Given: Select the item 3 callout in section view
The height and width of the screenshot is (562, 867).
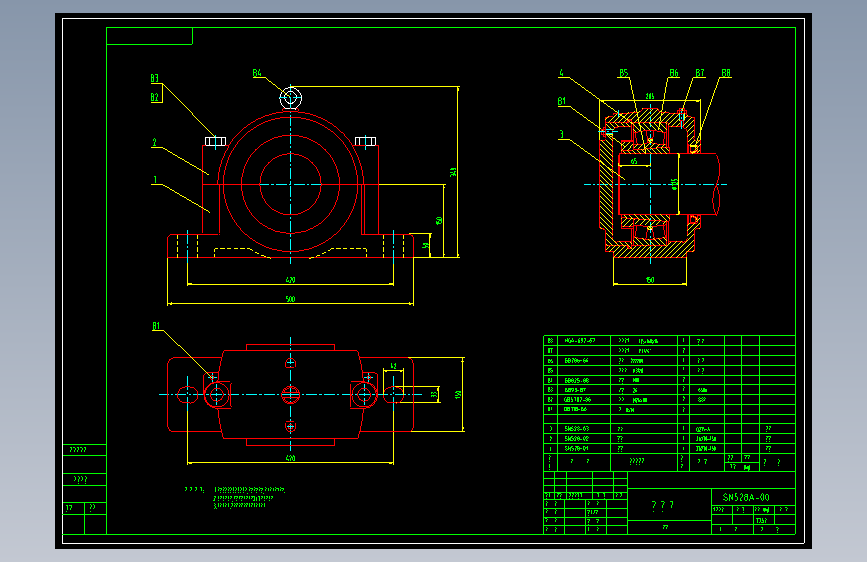Looking at the screenshot, I should coord(562,134).
